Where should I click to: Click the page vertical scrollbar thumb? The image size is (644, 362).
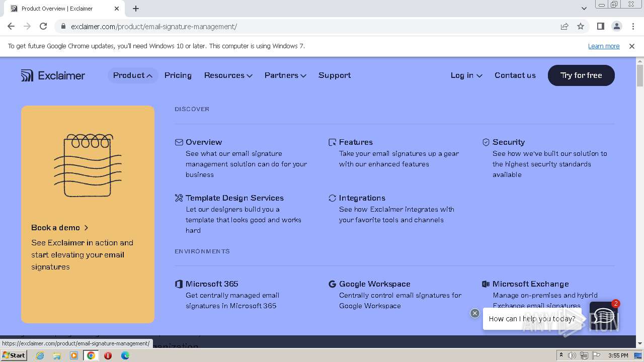click(640, 76)
